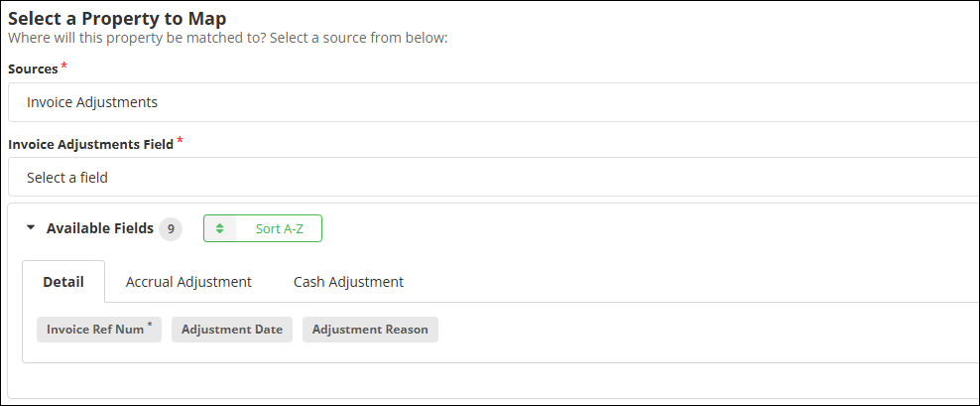This screenshot has width=980, height=406.
Task: Collapse the Available Fields section triangle
Action: tap(31, 228)
